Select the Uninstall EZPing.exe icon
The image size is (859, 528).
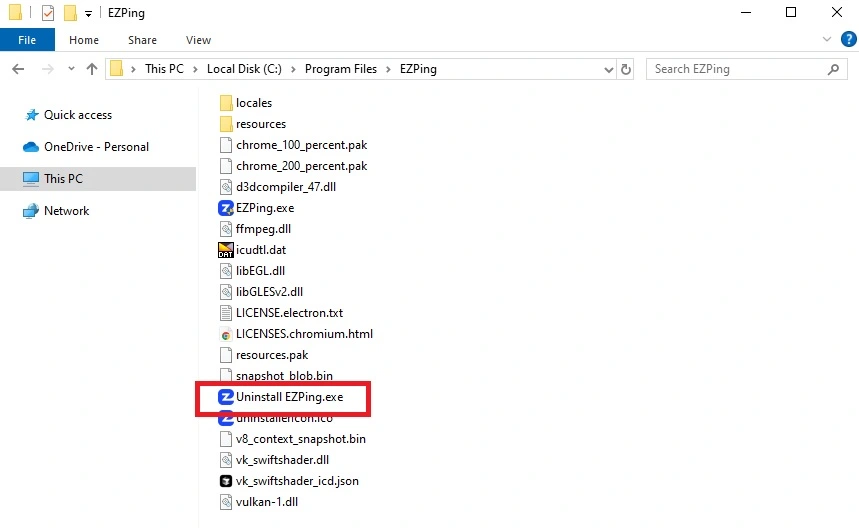coord(226,397)
